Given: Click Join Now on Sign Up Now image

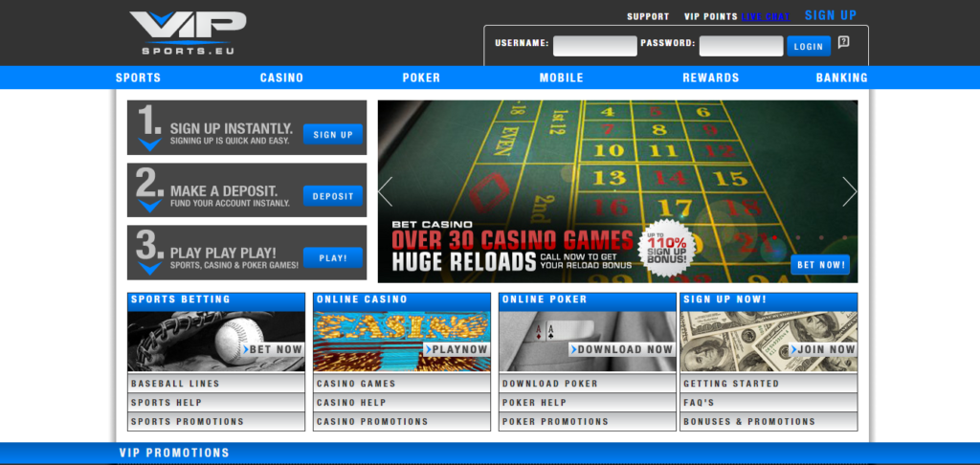Looking at the screenshot, I should [x=822, y=349].
